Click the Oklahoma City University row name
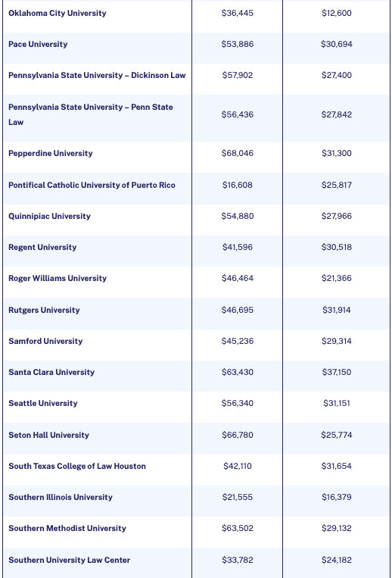This screenshot has width=392, height=578. [x=57, y=14]
